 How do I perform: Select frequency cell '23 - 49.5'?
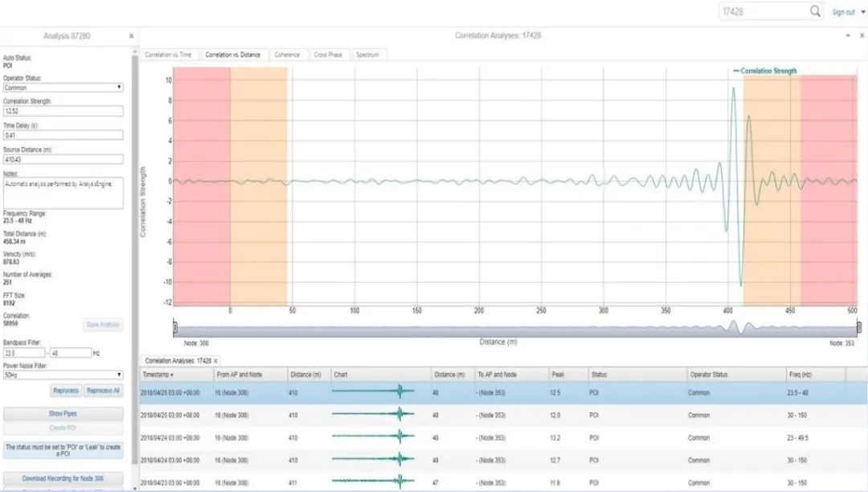tap(798, 438)
